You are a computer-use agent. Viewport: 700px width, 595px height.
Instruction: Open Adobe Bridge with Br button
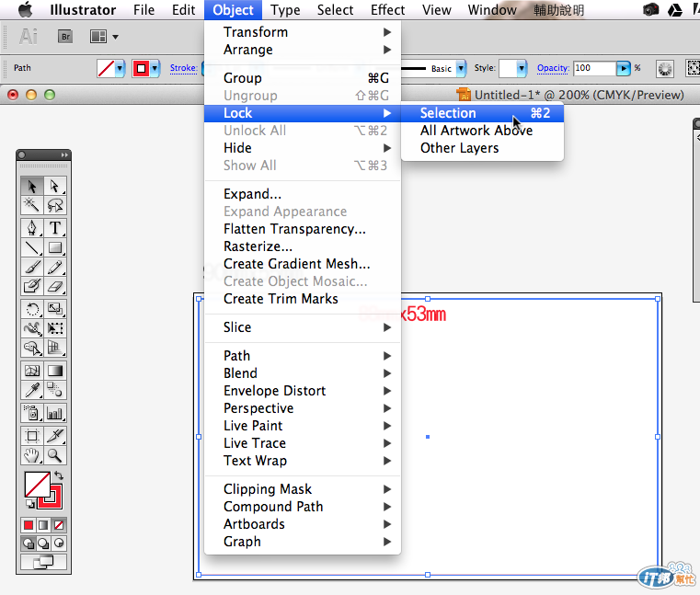[65, 37]
